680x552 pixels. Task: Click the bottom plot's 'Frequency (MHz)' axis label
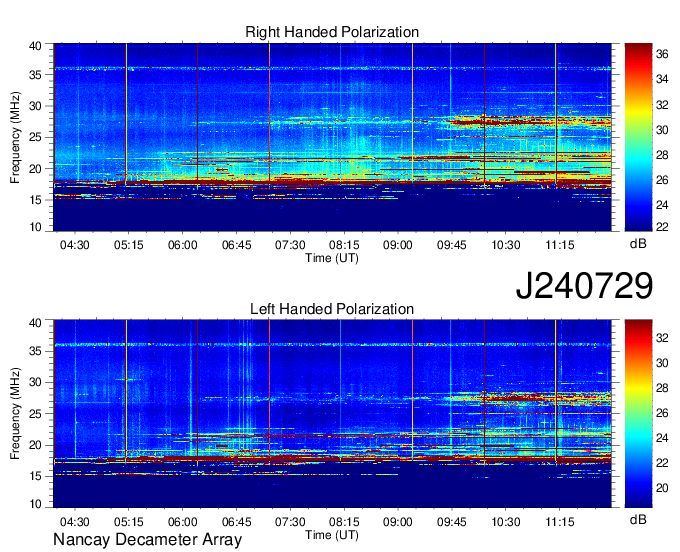15,414
